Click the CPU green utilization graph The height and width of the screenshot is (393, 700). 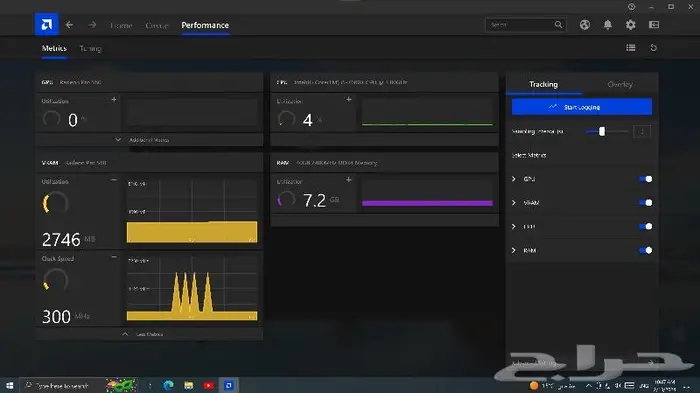[x=427, y=113]
